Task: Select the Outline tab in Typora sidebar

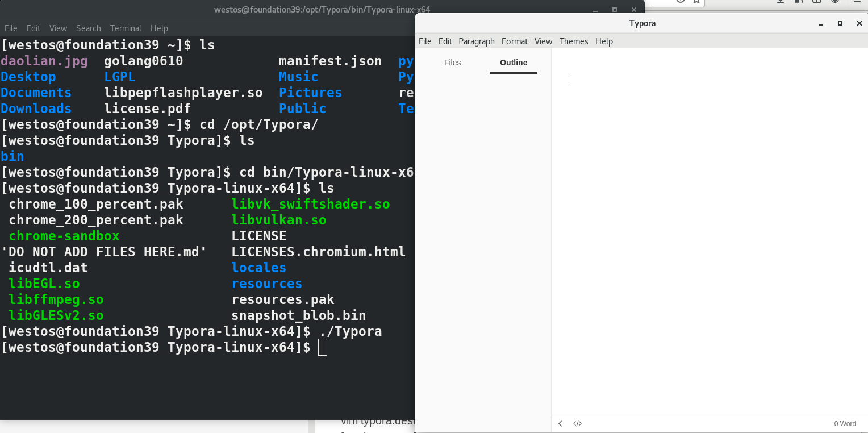Action: 513,63
